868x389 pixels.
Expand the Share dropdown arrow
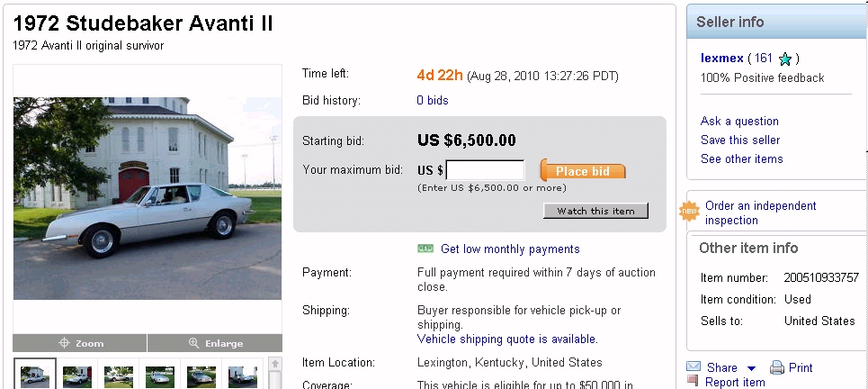coord(751,368)
